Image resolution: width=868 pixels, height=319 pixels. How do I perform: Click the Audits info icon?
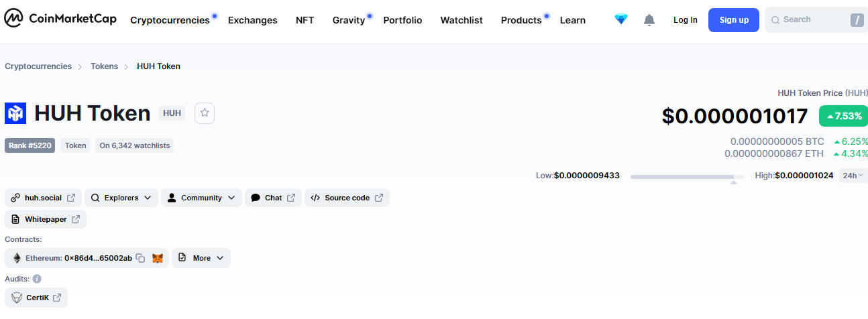click(37, 279)
